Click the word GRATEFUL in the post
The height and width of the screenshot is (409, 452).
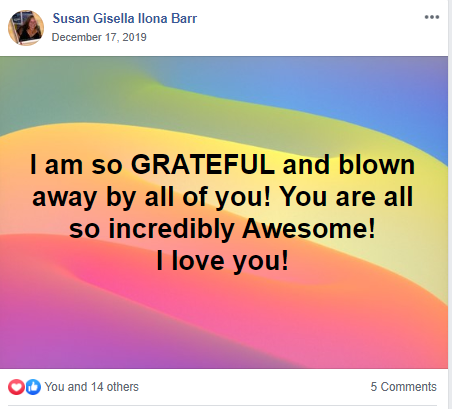[x=203, y=164]
